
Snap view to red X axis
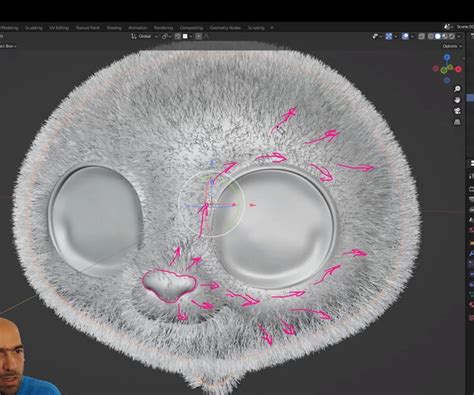[x=458, y=69]
